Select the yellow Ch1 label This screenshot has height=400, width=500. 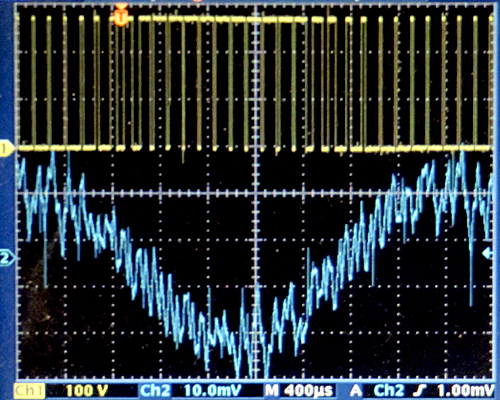pos(29,390)
